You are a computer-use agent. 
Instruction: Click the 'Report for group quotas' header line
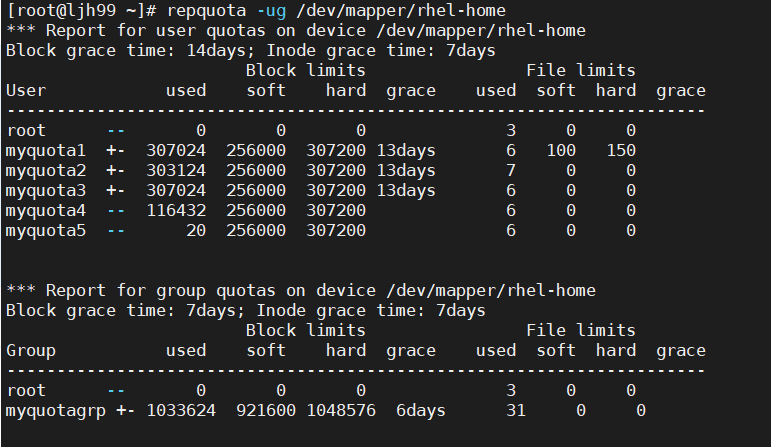(301, 291)
